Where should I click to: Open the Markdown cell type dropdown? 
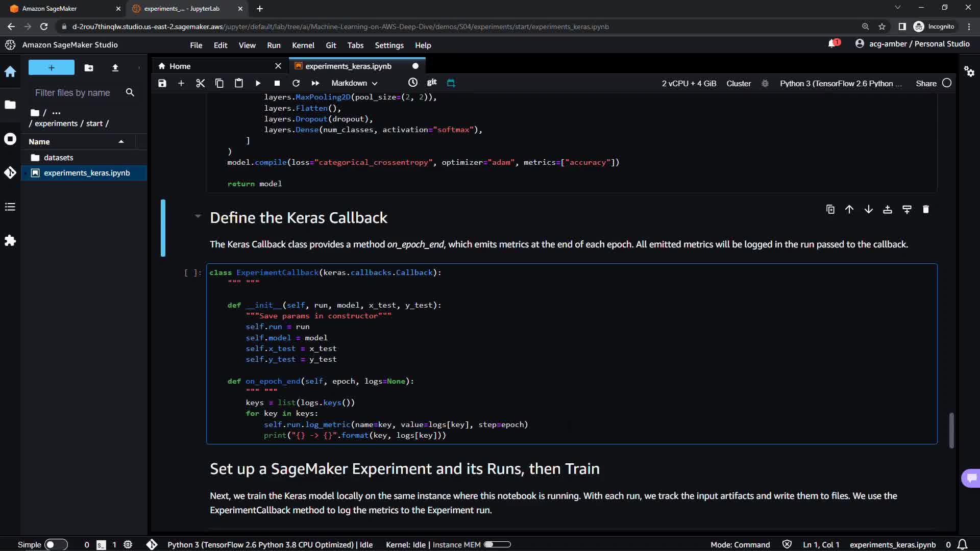pos(354,83)
